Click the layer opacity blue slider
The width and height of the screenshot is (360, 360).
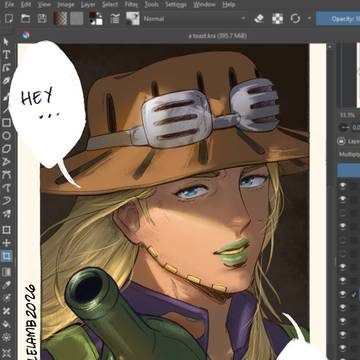pyautogui.click(x=349, y=171)
